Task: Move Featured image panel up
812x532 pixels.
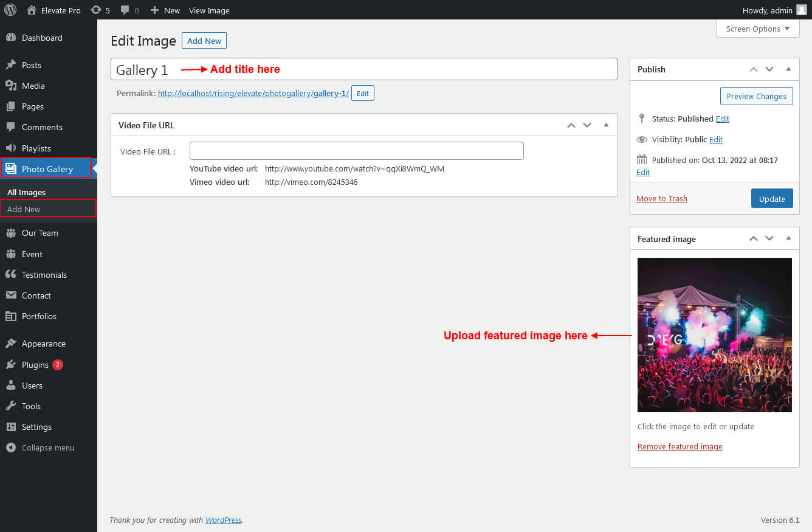Action: (754, 239)
